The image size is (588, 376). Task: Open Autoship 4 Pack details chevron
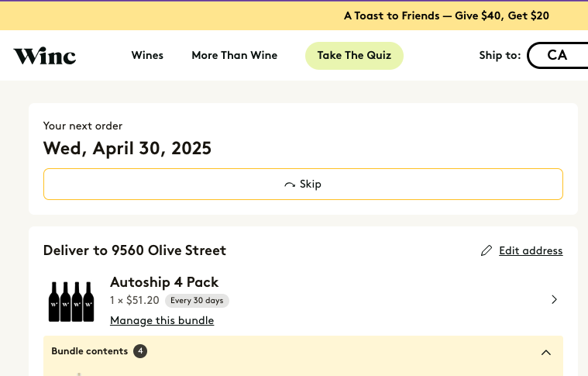click(554, 299)
